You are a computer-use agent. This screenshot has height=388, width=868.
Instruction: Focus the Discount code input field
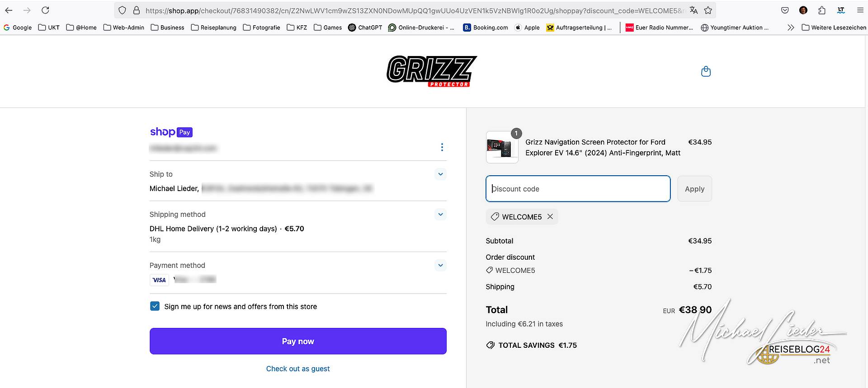tap(578, 189)
